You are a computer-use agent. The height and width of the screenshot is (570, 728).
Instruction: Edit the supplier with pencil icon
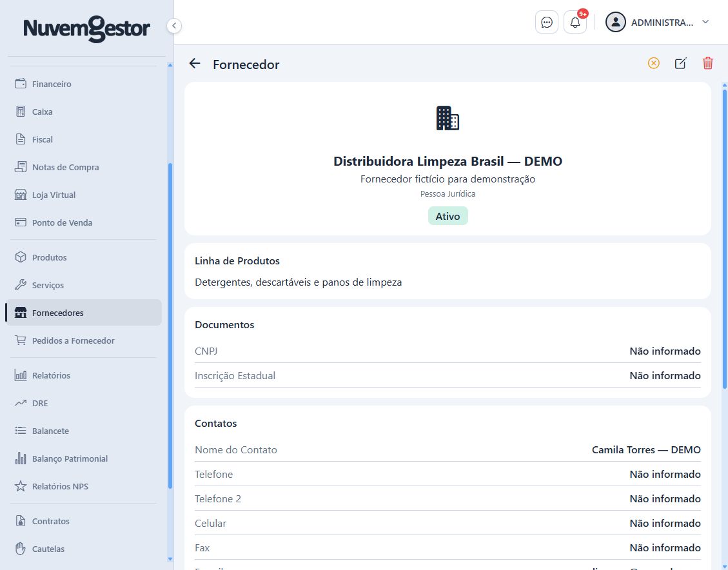[680, 63]
